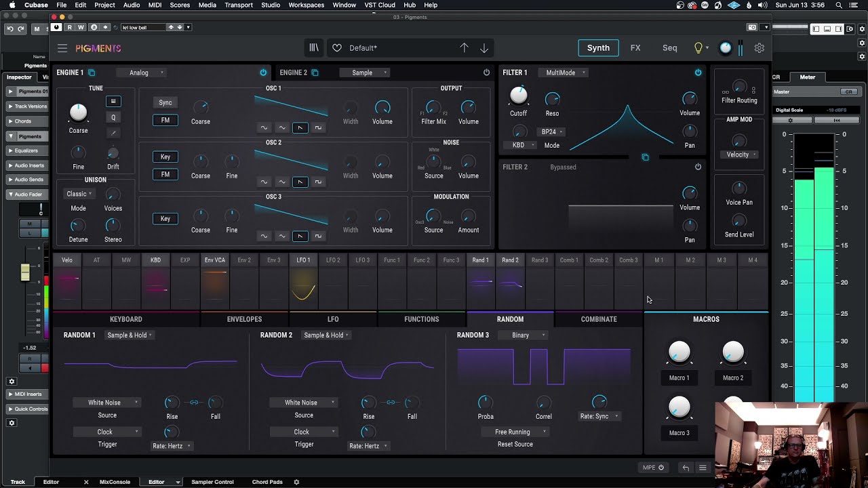Click the Random 3 waveform display
The image size is (868, 488).
pos(544,367)
